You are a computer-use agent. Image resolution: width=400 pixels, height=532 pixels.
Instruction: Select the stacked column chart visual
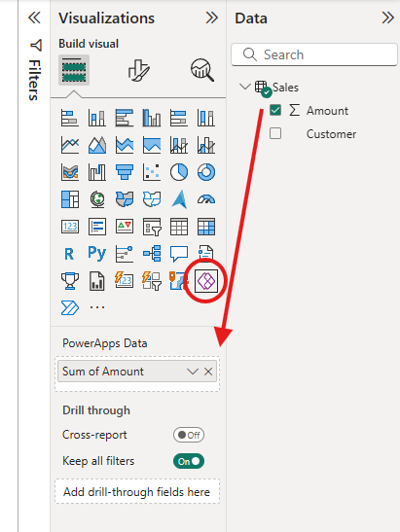click(97, 118)
